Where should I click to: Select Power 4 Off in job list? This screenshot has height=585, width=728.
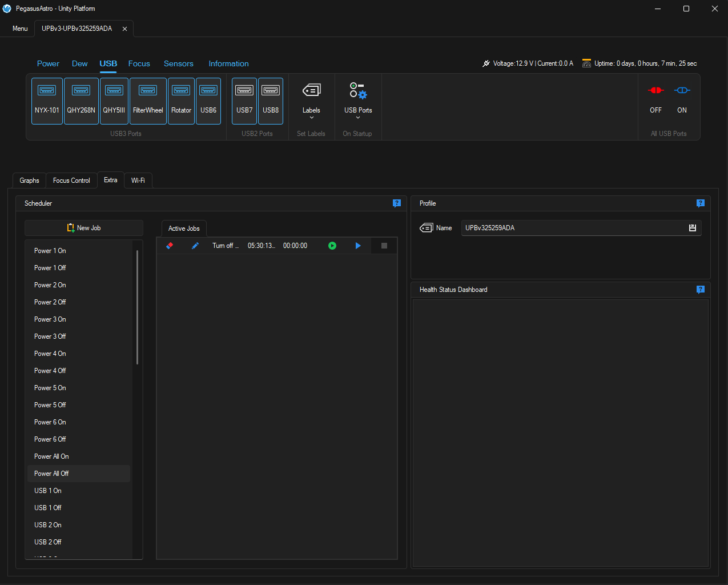[79, 371]
